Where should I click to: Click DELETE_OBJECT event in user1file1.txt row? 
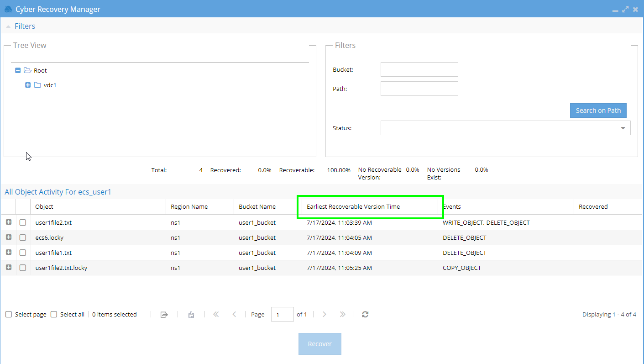point(465,253)
